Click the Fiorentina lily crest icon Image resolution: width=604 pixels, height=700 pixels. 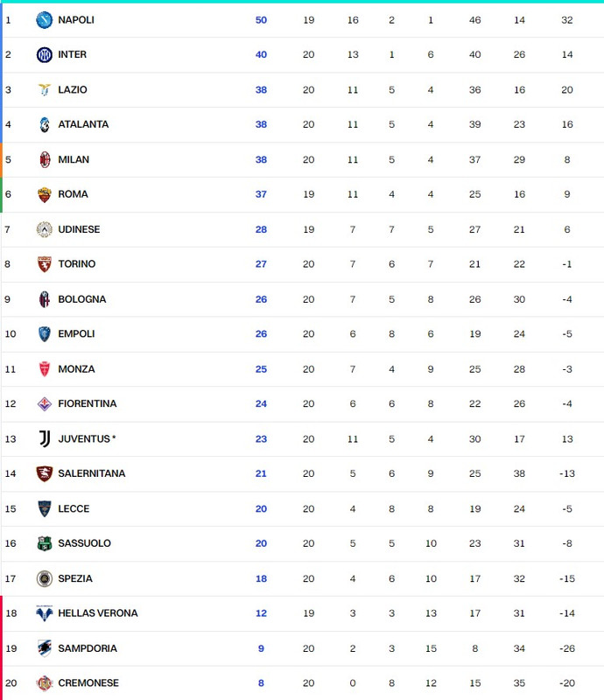pyautogui.click(x=45, y=403)
